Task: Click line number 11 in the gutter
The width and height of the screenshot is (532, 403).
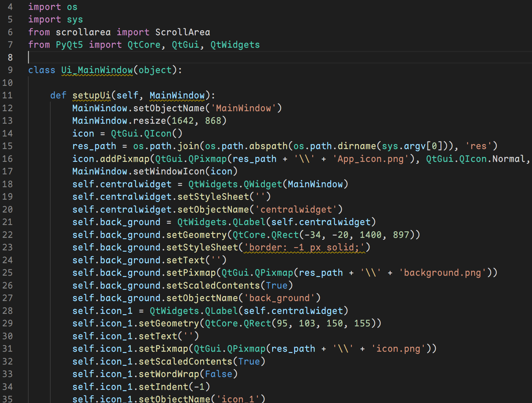Action: (x=8, y=95)
